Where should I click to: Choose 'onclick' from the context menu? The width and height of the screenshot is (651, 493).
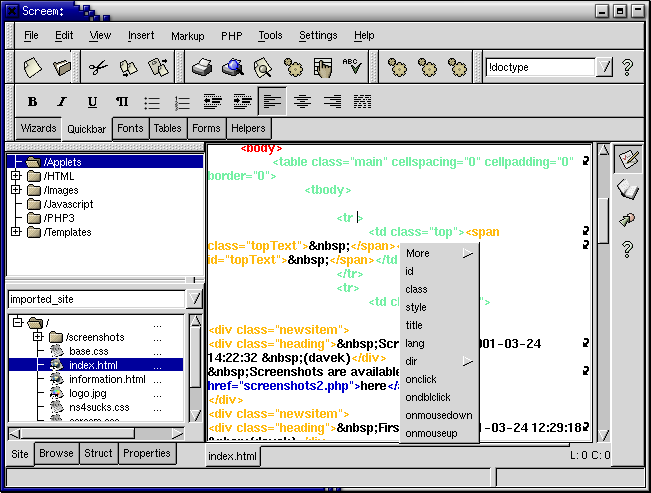coord(421,379)
